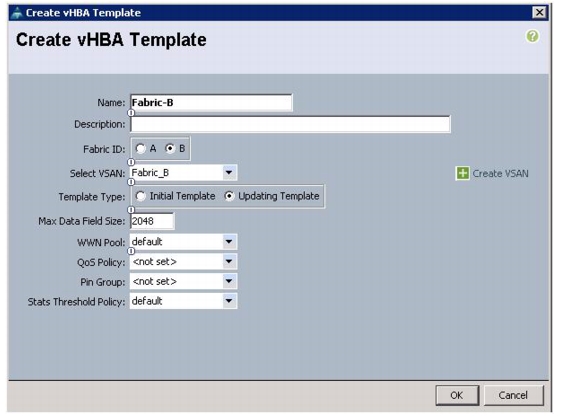Open the Select VSAN dropdown
This screenshot has height=419, width=576.
point(229,173)
